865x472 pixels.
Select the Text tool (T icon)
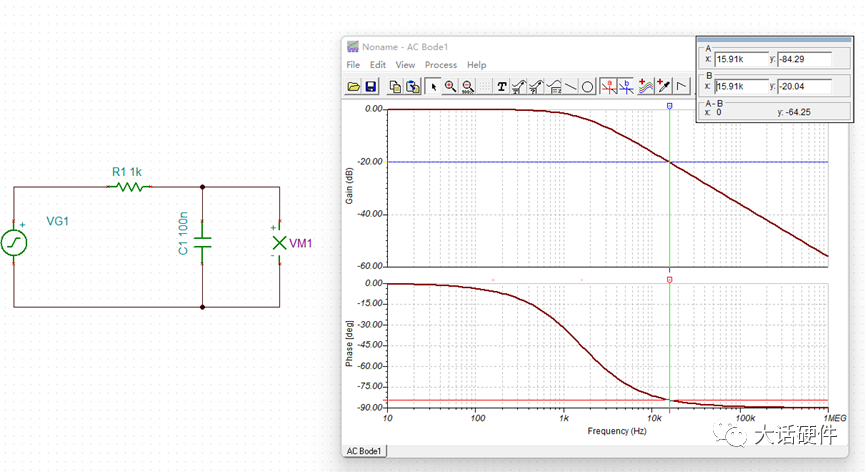coord(501,87)
